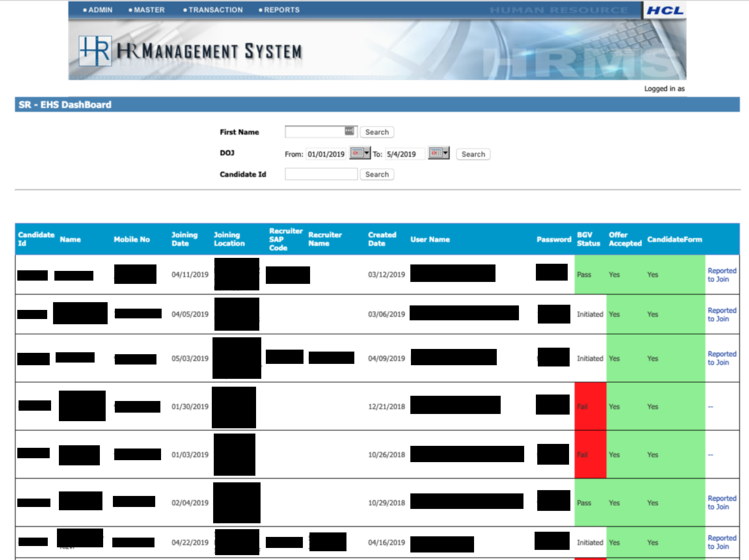Click the Name column header
The height and width of the screenshot is (560, 749).
click(x=70, y=239)
